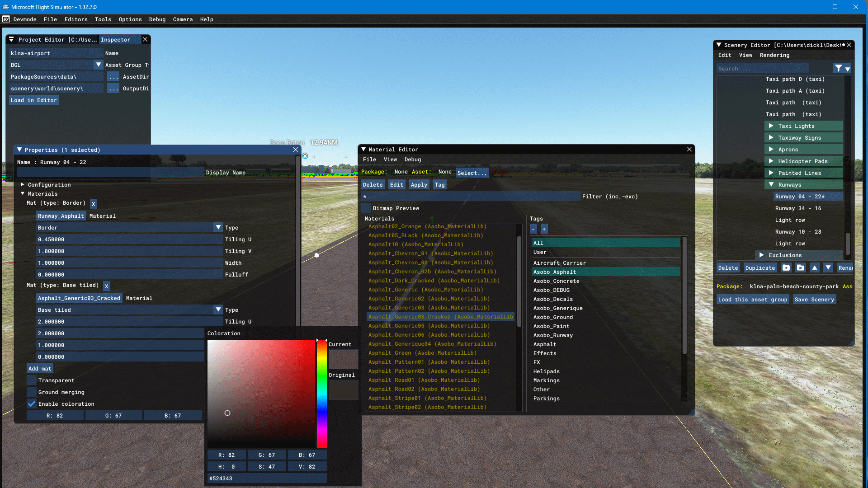Screen dimensions: 868x488
Task: Expand the Taxiway Signs section
Action: (772, 137)
